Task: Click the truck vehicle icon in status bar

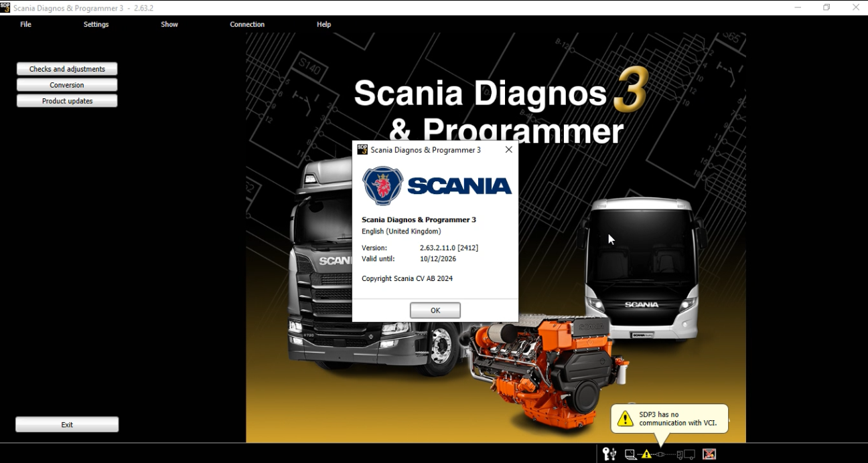Action: pos(686,455)
